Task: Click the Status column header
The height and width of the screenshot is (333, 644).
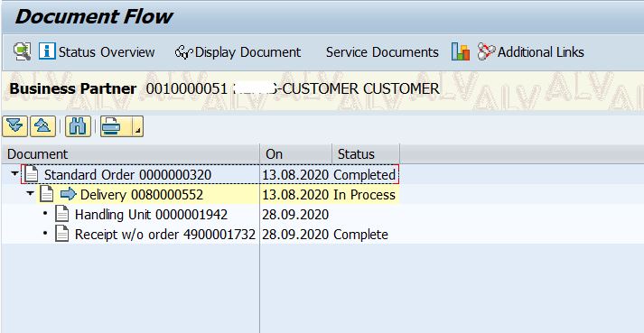Action: click(366, 154)
